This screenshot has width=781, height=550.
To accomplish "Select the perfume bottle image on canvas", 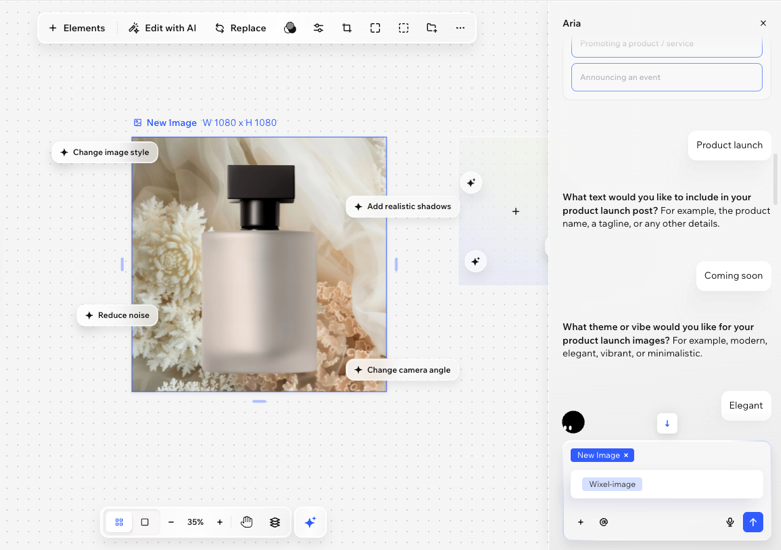I will point(259,265).
